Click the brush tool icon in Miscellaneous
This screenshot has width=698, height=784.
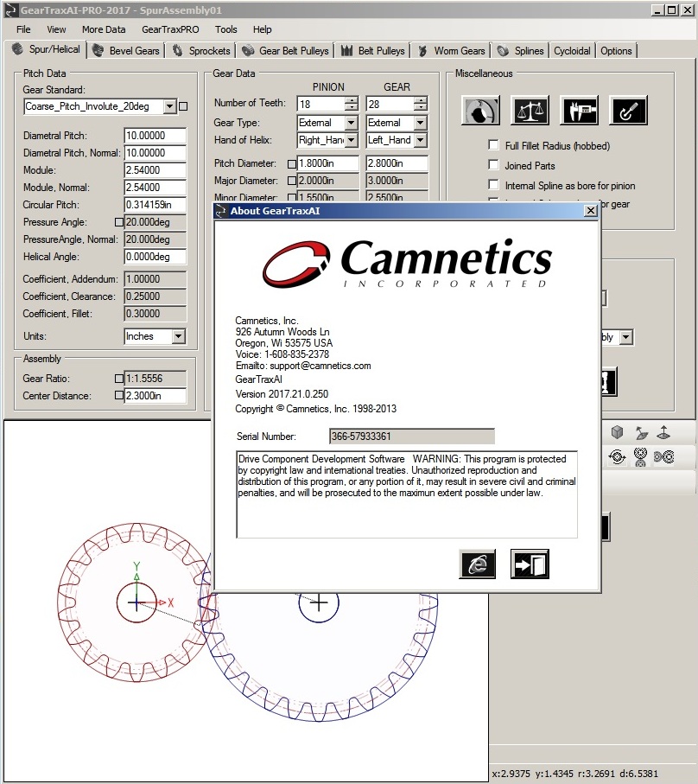[629, 111]
